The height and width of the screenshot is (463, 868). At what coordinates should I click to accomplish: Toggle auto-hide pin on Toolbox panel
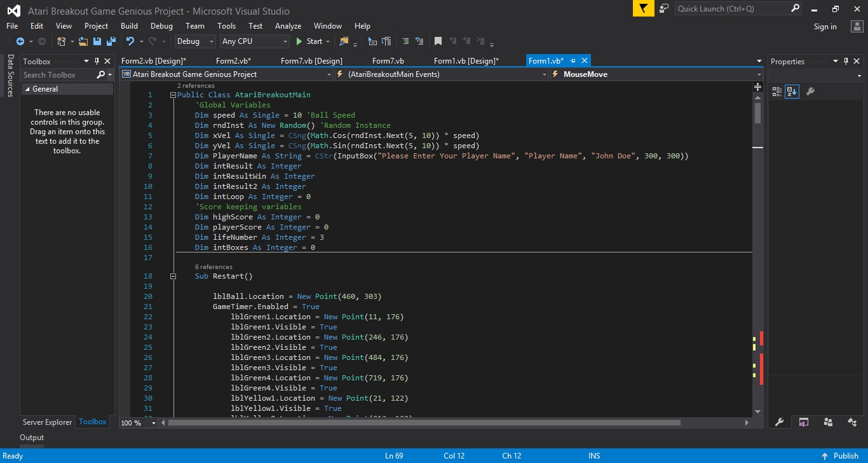pos(97,62)
